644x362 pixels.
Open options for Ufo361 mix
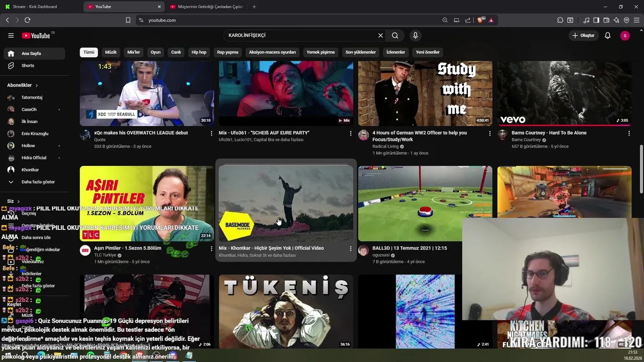pos(351,133)
